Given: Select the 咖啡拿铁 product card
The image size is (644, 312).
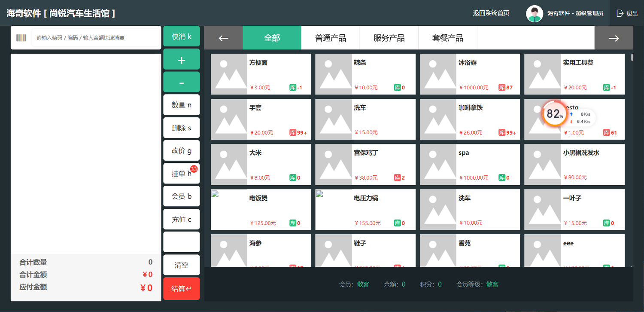Looking at the screenshot, I should pyautogui.click(x=469, y=119).
